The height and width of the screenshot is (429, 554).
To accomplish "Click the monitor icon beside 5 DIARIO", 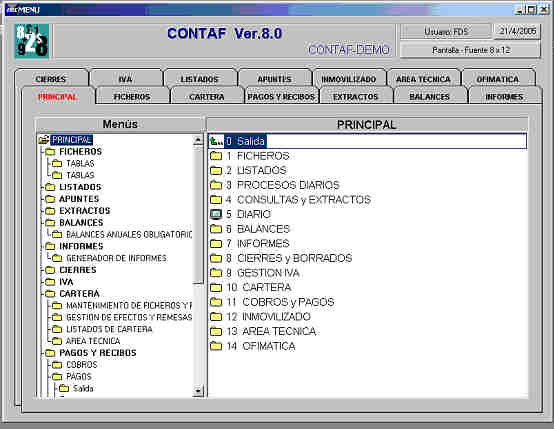I will [x=216, y=214].
